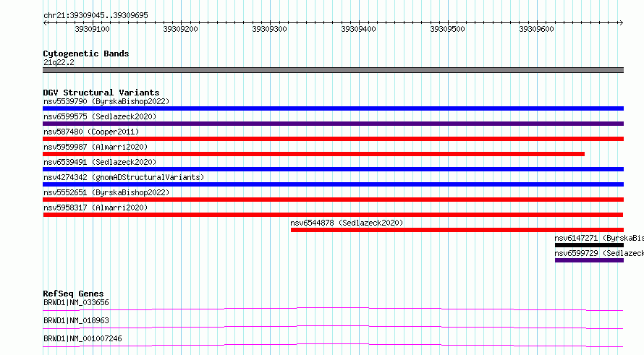This screenshot has width=644, height=355.
Task: Click the magenta BRWD1 NM_018963 transcript line
Action: click(333, 327)
